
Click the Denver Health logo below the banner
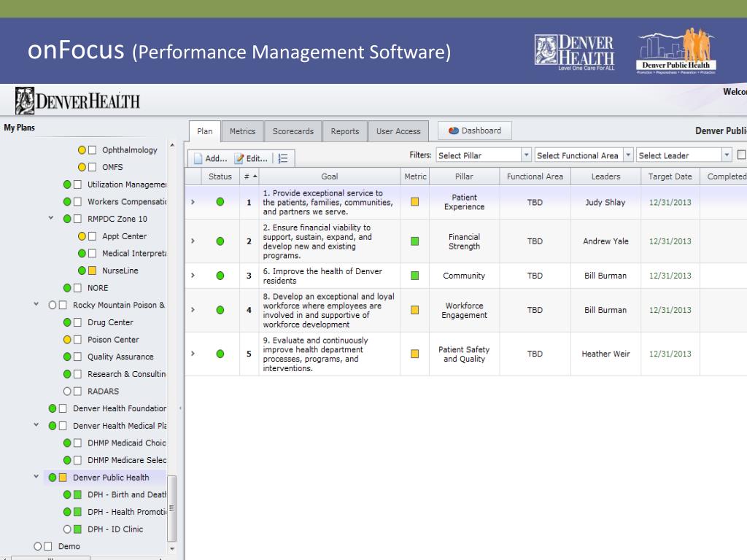pos(77,101)
